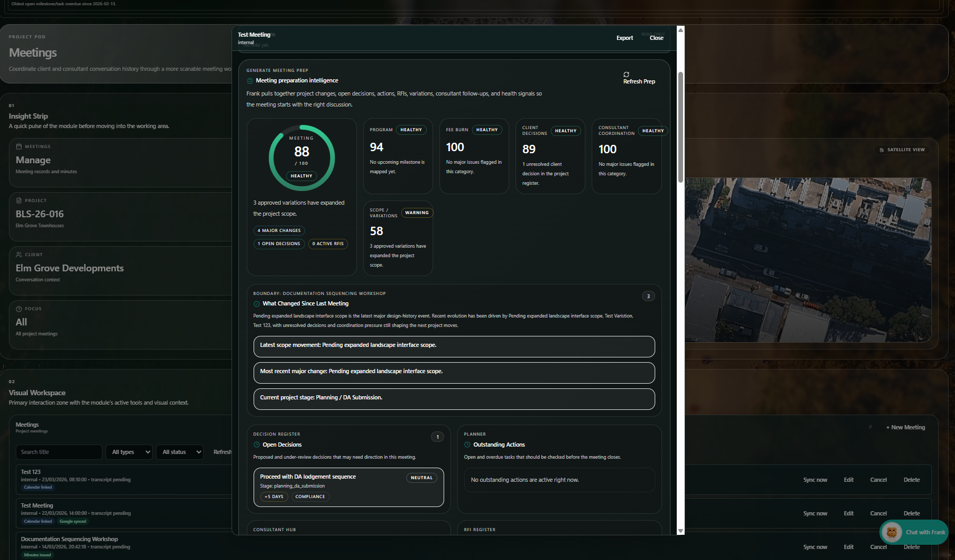The image size is (955, 560).
Task: Click the + New Meeting button
Action: click(905, 427)
